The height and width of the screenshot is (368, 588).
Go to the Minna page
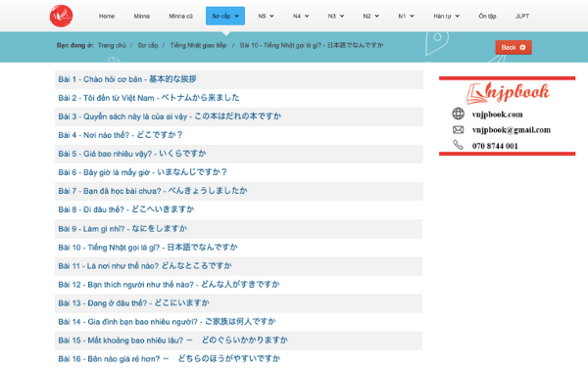click(x=142, y=16)
